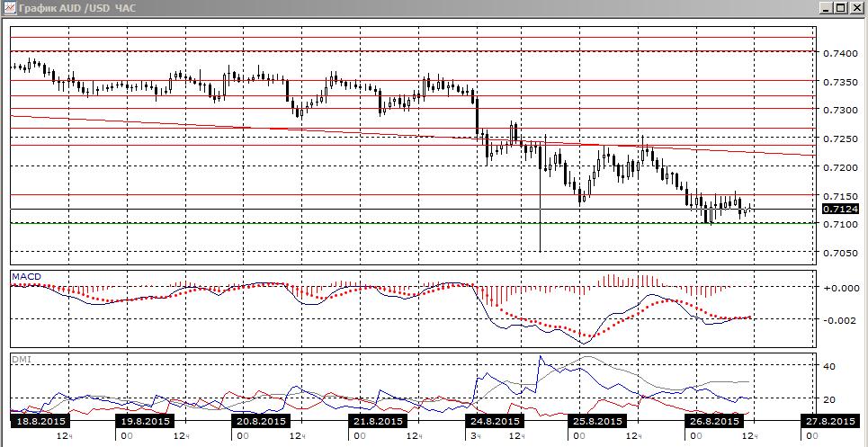The image size is (868, 447).
Task: Click the 24.8.2015 date marker
Action: tap(495, 422)
